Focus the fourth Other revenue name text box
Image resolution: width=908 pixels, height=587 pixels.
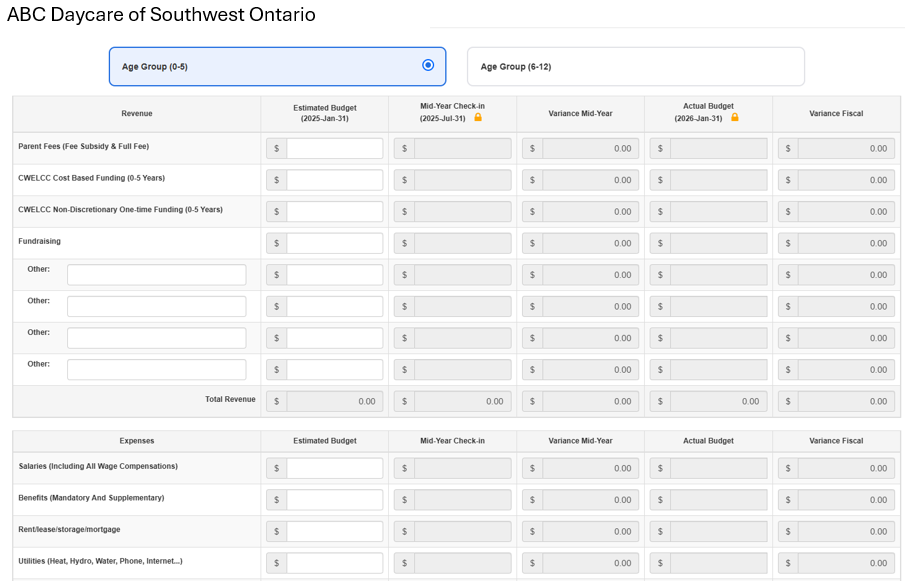[x=156, y=370]
